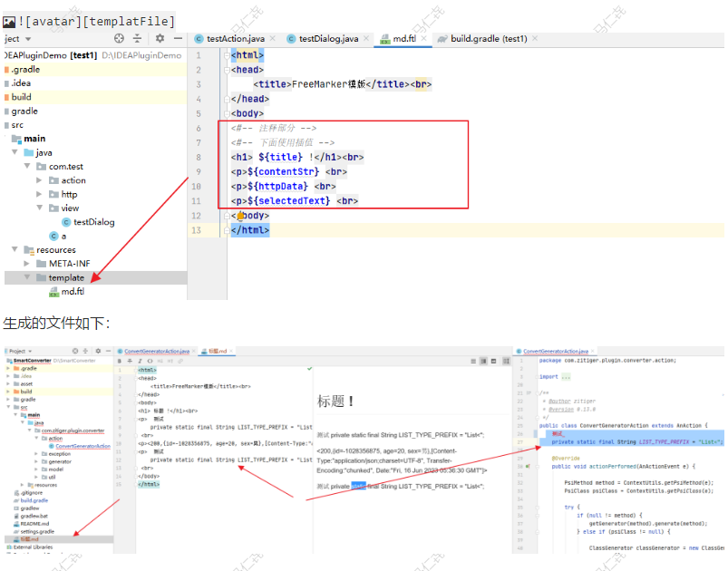Expand the generator package in SmartConverter tree

point(36,461)
